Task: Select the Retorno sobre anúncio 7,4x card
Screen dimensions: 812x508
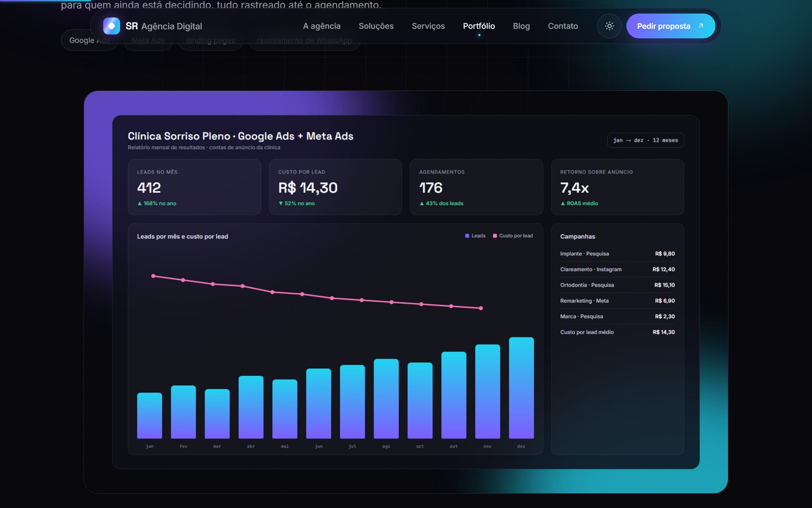Action: [x=617, y=187]
